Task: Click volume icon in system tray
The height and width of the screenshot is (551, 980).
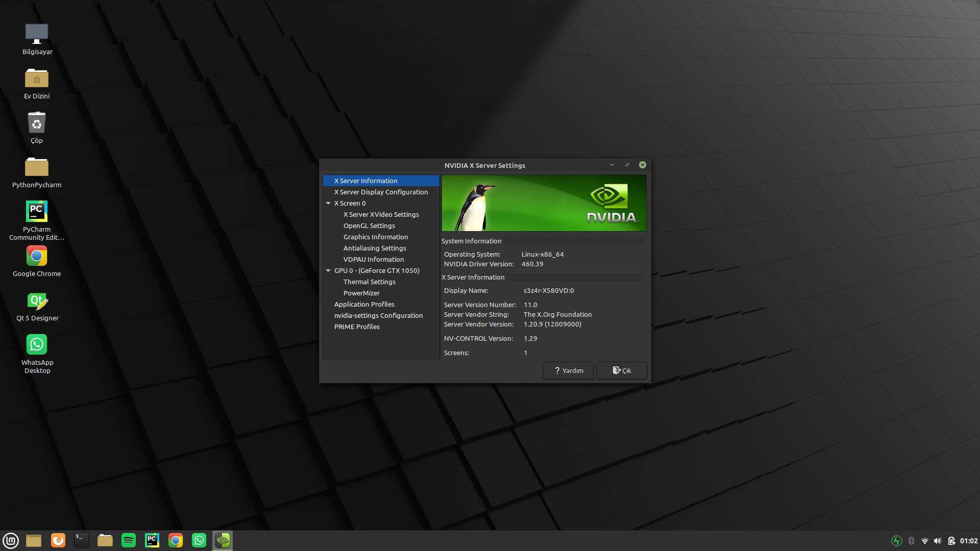Action: tap(938, 541)
